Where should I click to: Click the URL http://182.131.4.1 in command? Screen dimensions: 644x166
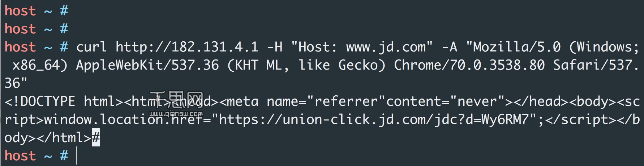(187, 47)
